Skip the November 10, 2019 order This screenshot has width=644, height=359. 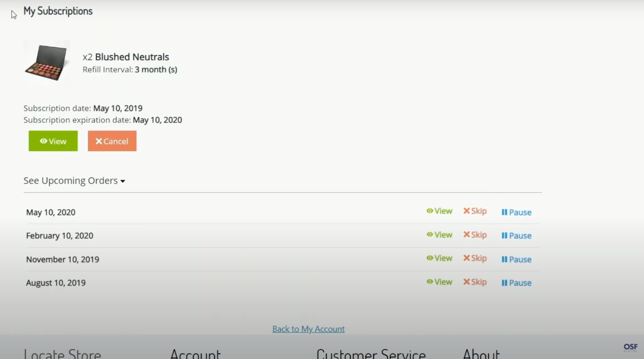(x=475, y=258)
